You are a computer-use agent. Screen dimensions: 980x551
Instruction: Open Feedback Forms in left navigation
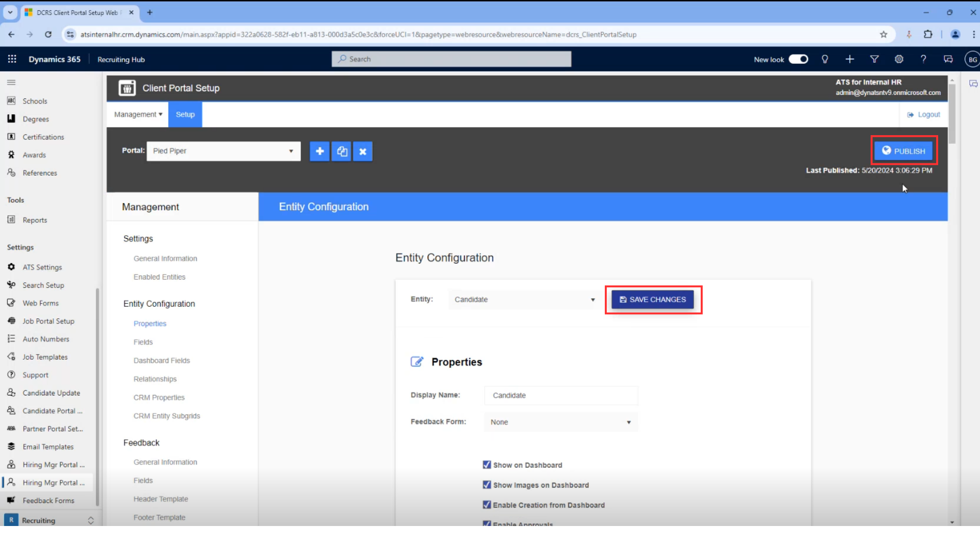click(48, 500)
